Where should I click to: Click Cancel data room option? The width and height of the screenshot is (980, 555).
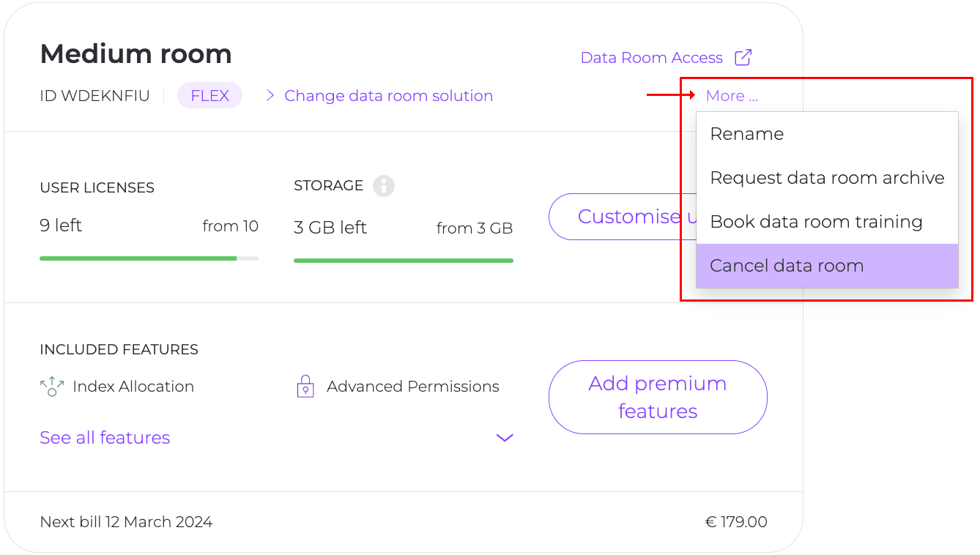(787, 266)
